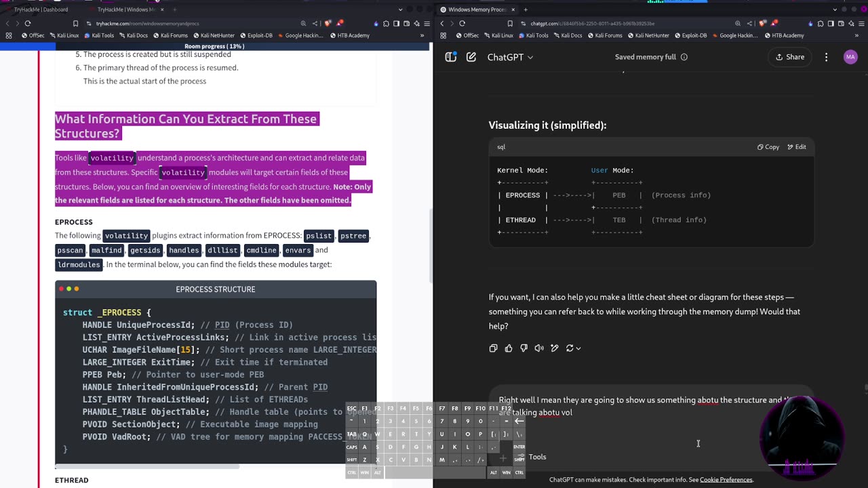Click the Room progress bar

(x=214, y=46)
